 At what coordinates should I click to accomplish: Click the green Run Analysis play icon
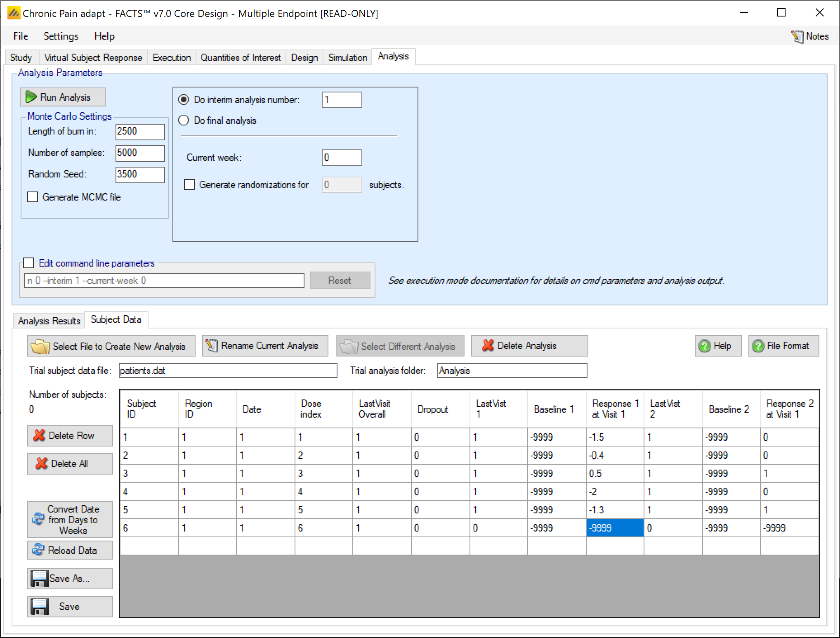(31, 97)
